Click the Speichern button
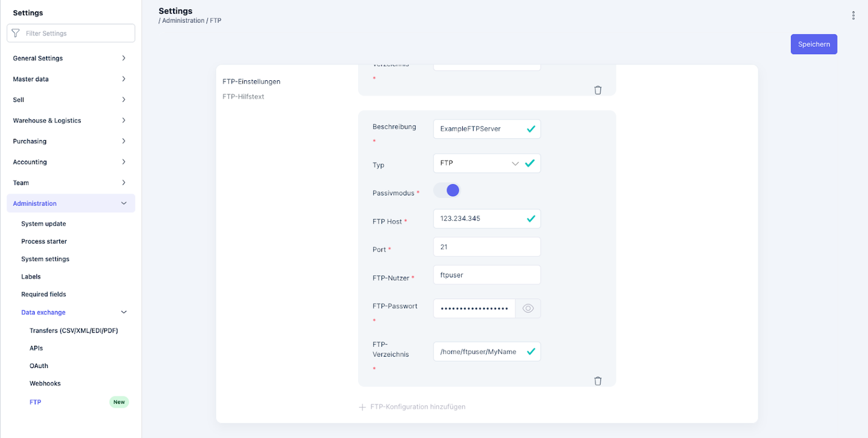Viewport: 868px width, 438px height. click(x=813, y=44)
